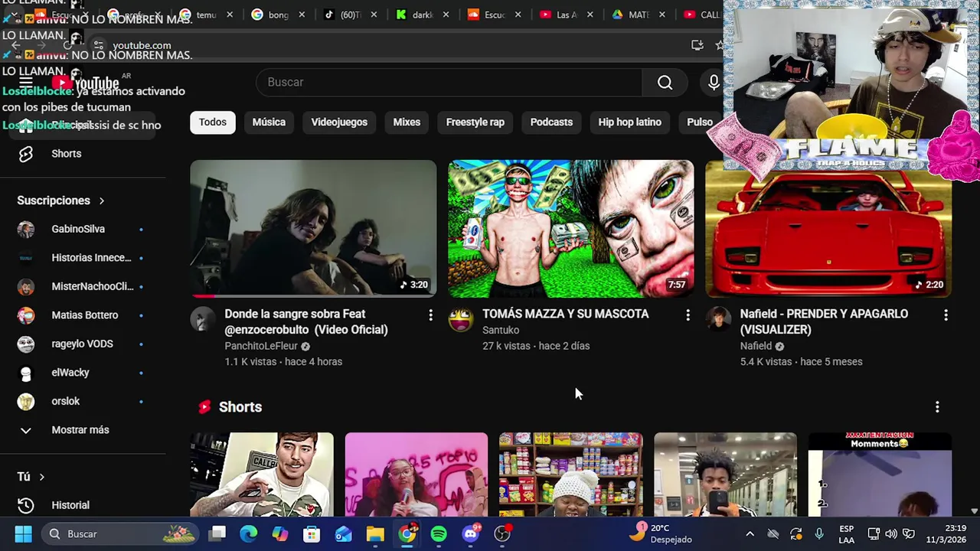980x551 pixels.
Task: Expand Mostrar más under subscriptions
Action: pos(83,430)
